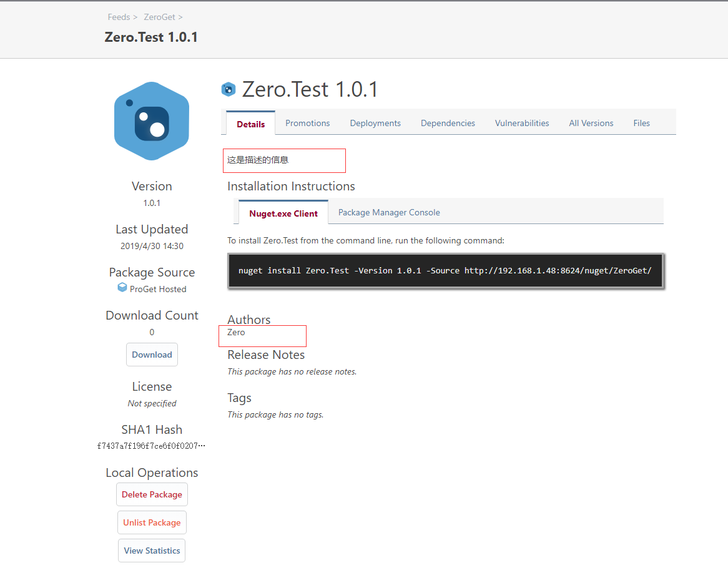This screenshot has width=728, height=568.
Task: Open the Feeds breadcrumb link
Action: tap(119, 17)
